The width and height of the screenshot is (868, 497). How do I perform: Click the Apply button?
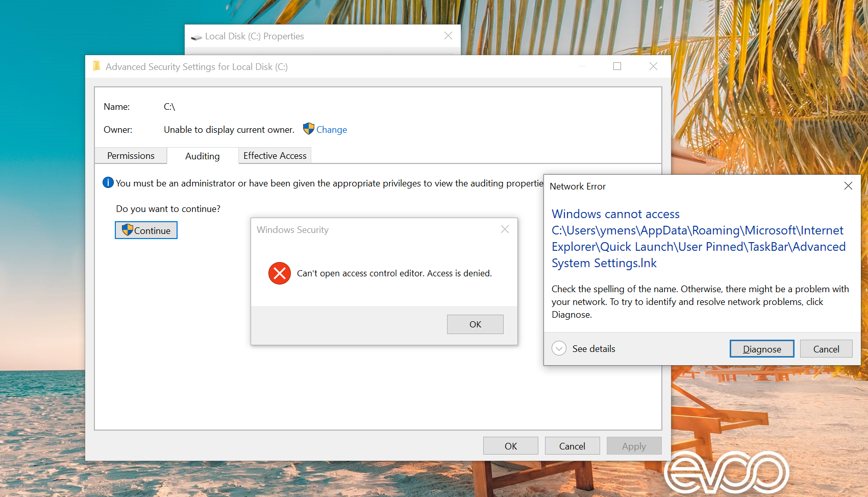pos(634,445)
